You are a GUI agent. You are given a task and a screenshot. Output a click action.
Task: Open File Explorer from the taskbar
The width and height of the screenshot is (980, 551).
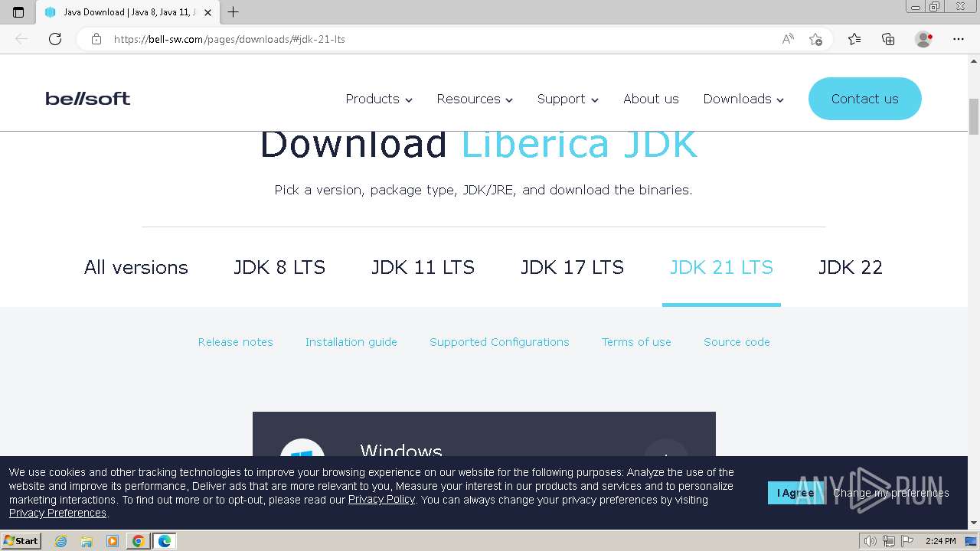tap(87, 541)
